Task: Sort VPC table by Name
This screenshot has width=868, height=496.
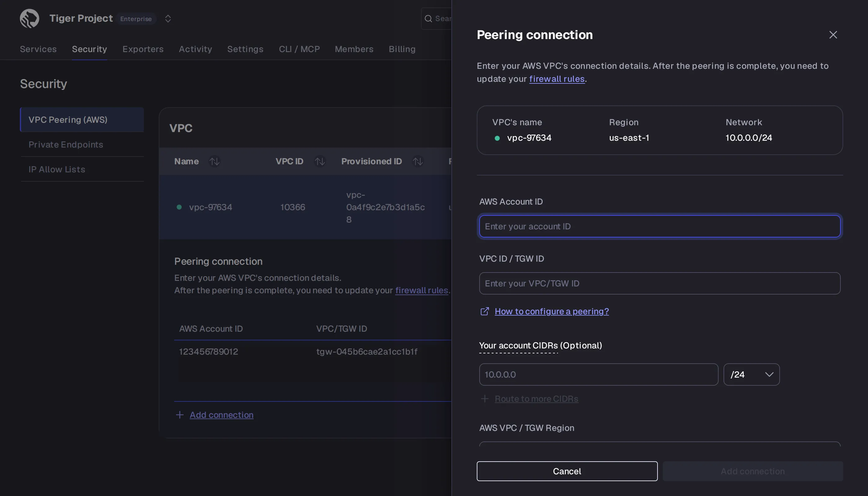Action: 214,161
